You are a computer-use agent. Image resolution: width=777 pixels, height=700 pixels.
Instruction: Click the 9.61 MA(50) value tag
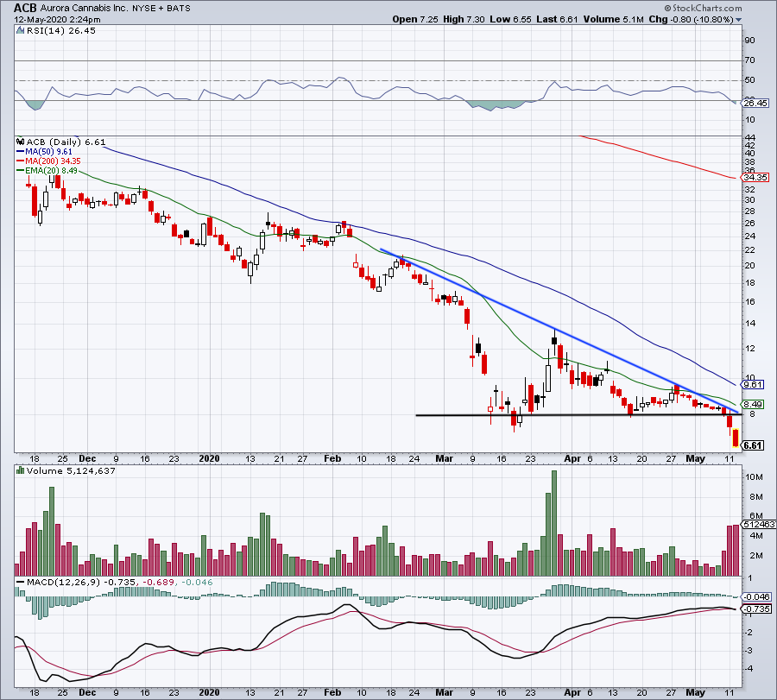point(752,384)
